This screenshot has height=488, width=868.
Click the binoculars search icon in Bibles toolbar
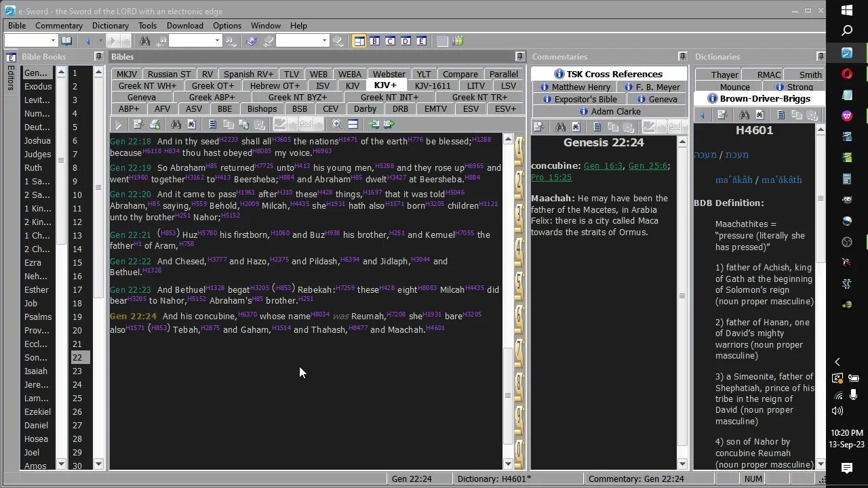[176, 124]
